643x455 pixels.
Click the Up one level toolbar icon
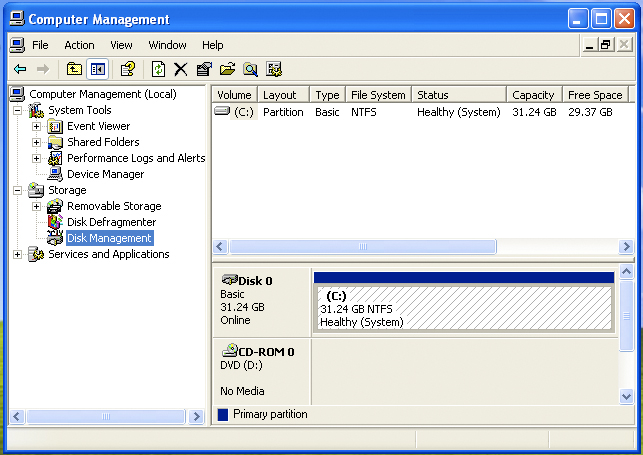[74, 69]
